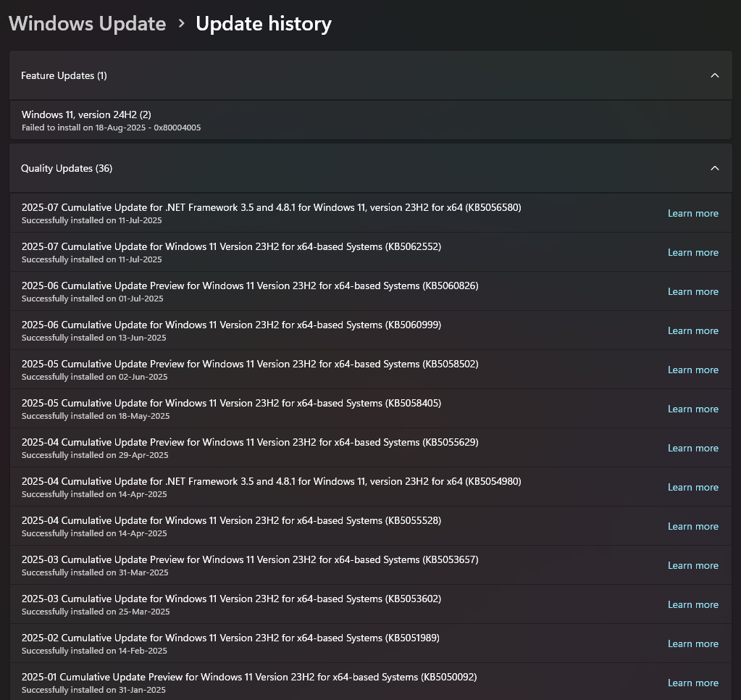This screenshot has width=741, height=700.
Task: Open Learn more for KB5062552
Action: [692, 252]
